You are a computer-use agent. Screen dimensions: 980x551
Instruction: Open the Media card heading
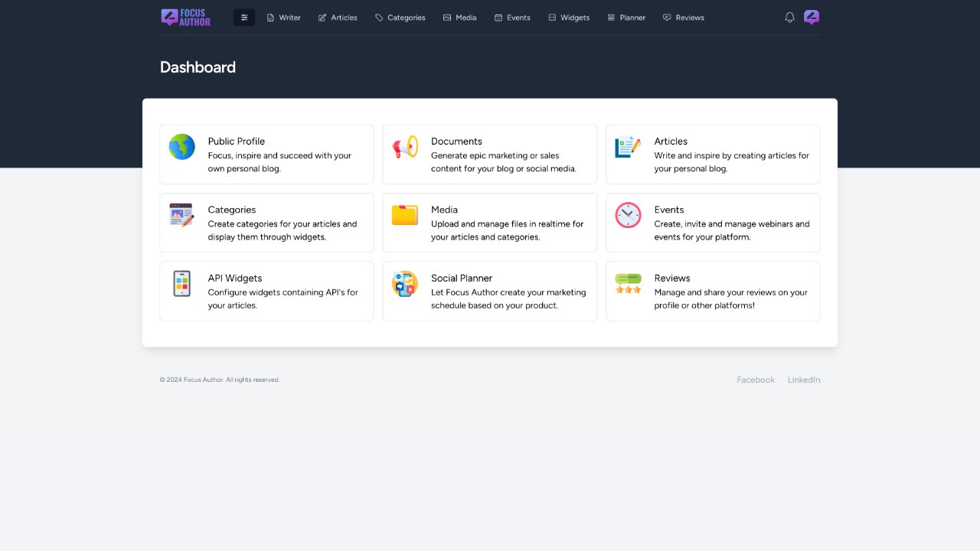[x=444, y=210]
